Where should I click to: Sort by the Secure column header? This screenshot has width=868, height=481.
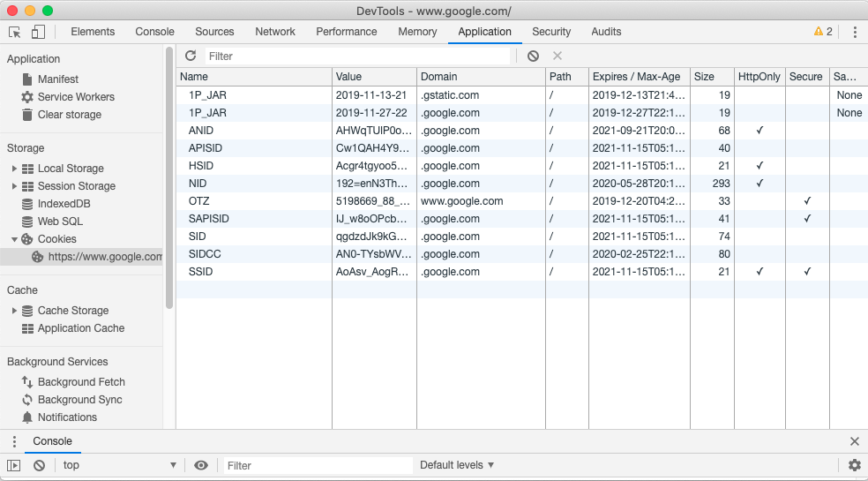(x=808, y=77)
